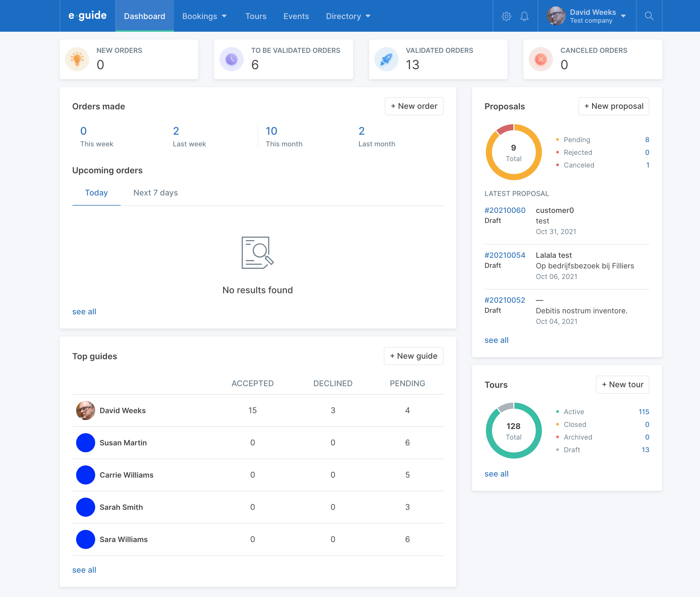Click the Canceled Orders red X icon

pyautogui.click(x=541, y=59)
